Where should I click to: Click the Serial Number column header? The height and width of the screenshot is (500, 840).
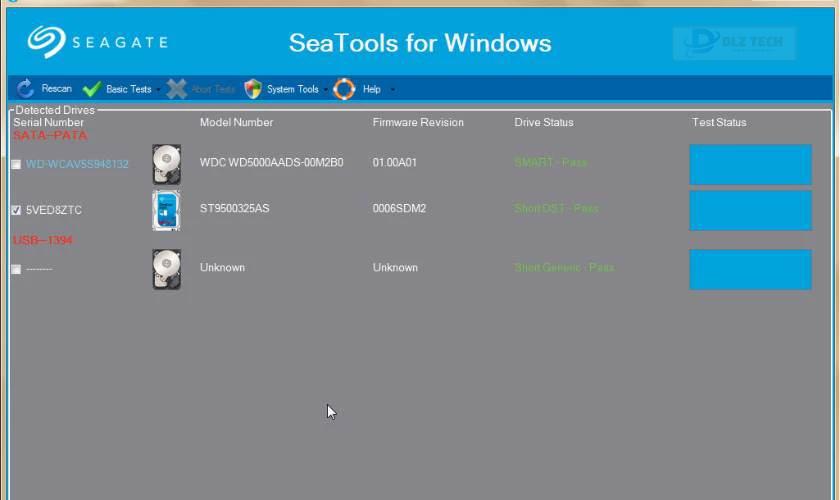[x=48, y=122]
